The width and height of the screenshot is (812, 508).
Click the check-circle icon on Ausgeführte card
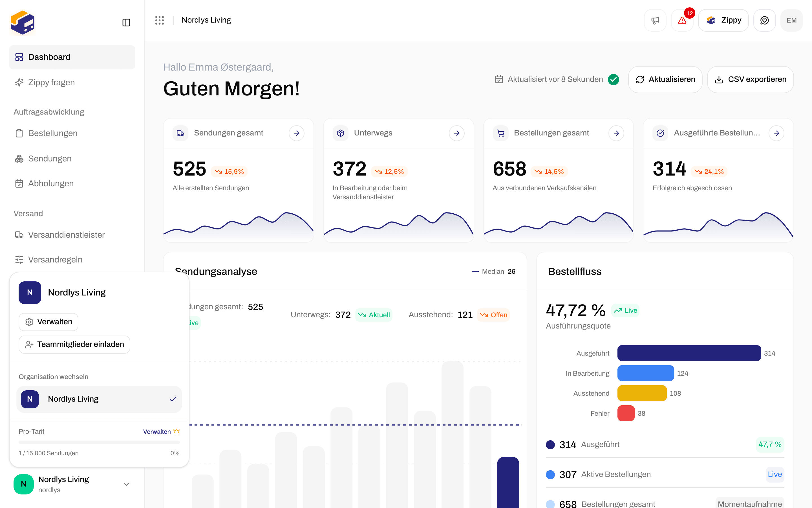(660, 133)
